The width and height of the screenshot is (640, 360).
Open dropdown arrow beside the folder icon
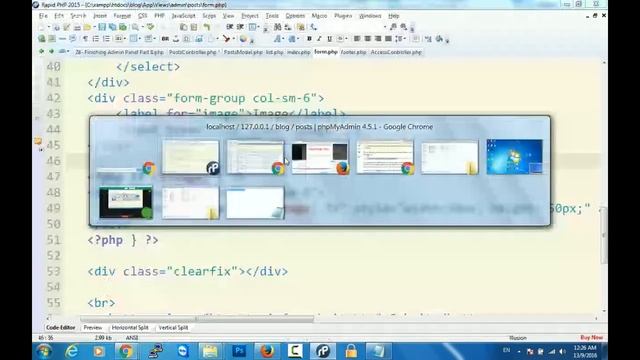(94, 27)
